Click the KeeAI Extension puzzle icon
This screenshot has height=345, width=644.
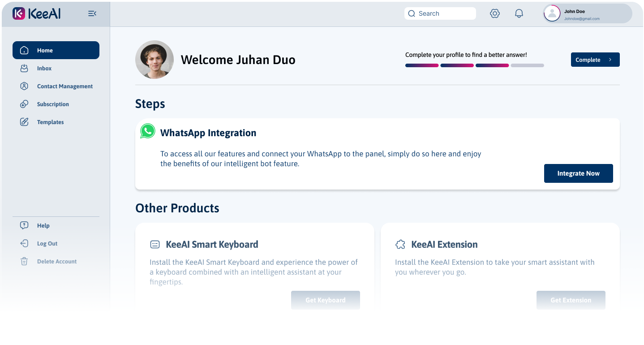400,244
